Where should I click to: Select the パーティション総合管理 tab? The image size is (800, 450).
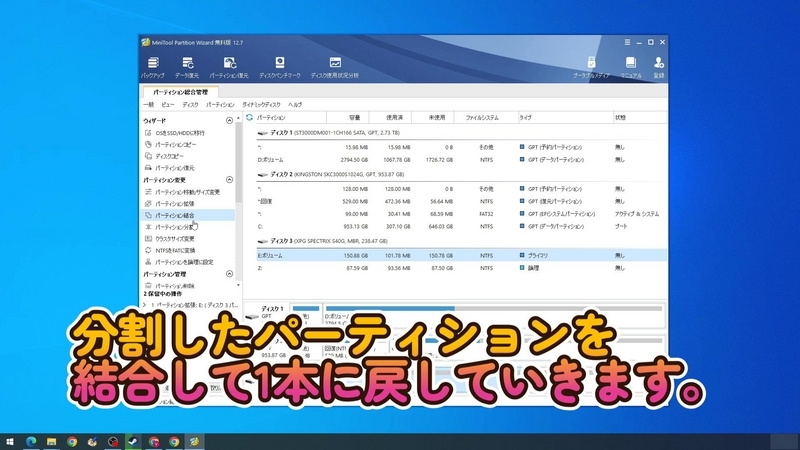(181, 92)
